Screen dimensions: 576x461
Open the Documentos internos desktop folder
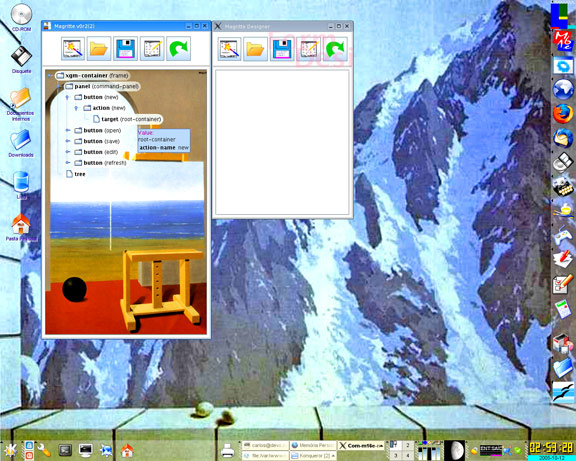pyautogui.click(x=20, y=104)
